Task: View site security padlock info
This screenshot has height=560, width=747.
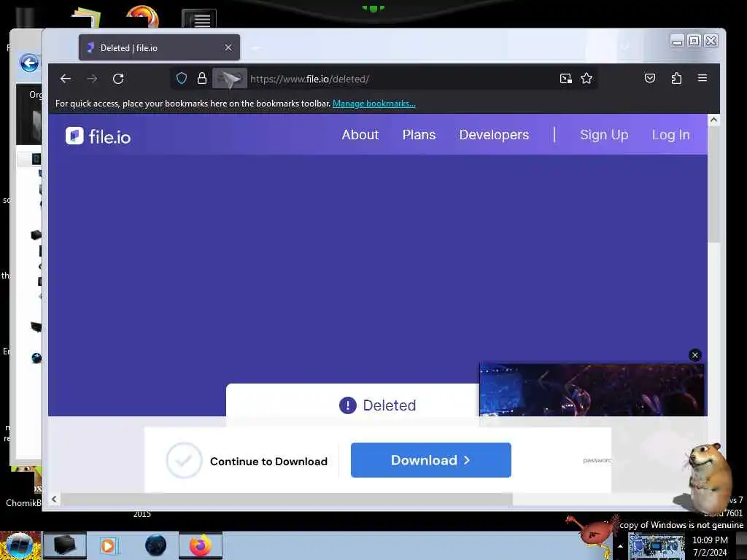Action: tap(202, 79)
